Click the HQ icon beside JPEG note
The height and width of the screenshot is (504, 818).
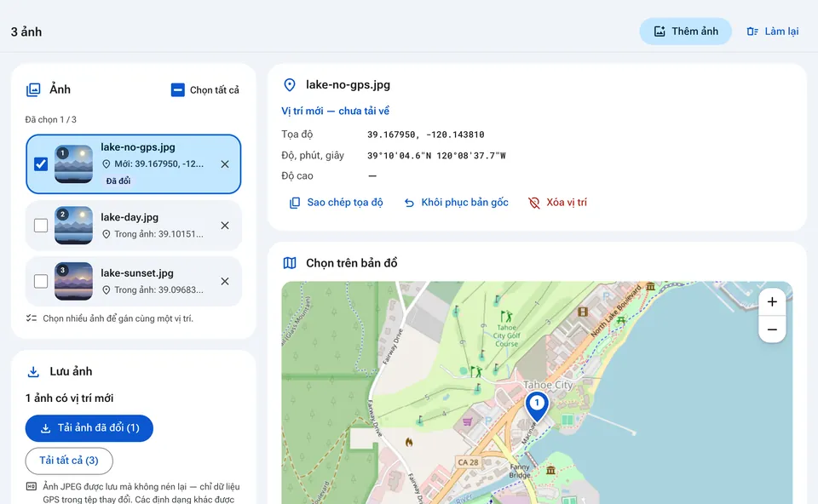pos(32,486)
